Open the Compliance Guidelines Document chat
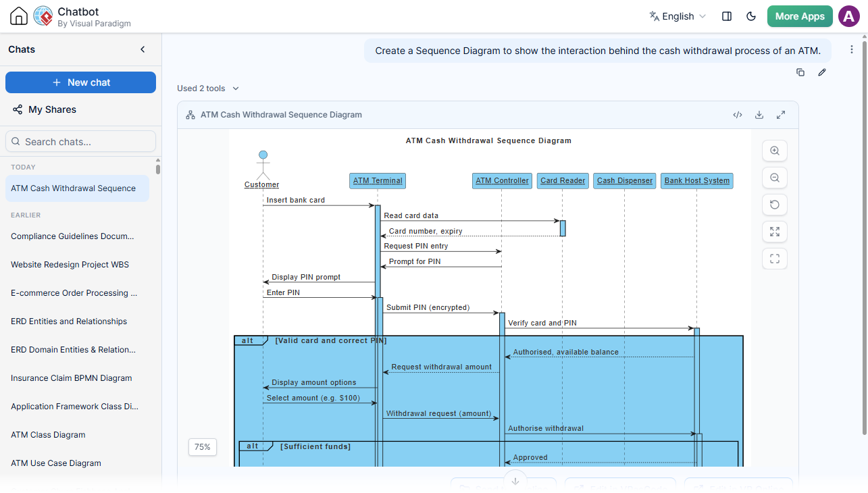 point(77,236)
